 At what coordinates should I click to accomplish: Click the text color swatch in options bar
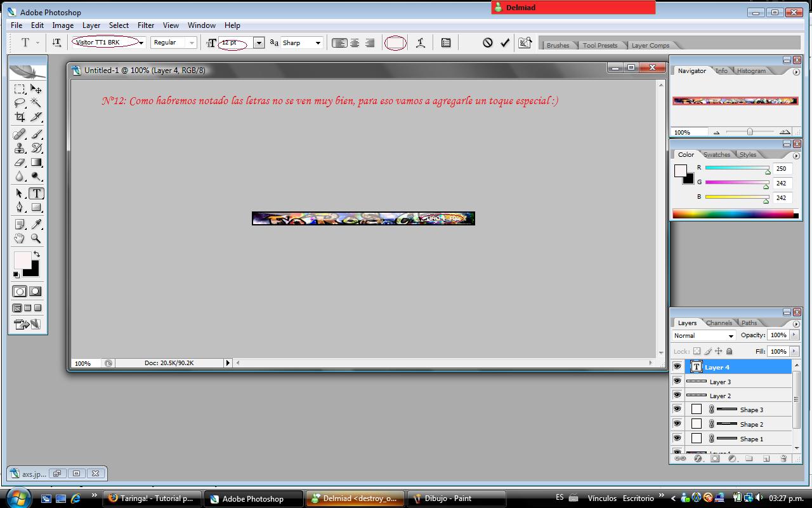395,43
